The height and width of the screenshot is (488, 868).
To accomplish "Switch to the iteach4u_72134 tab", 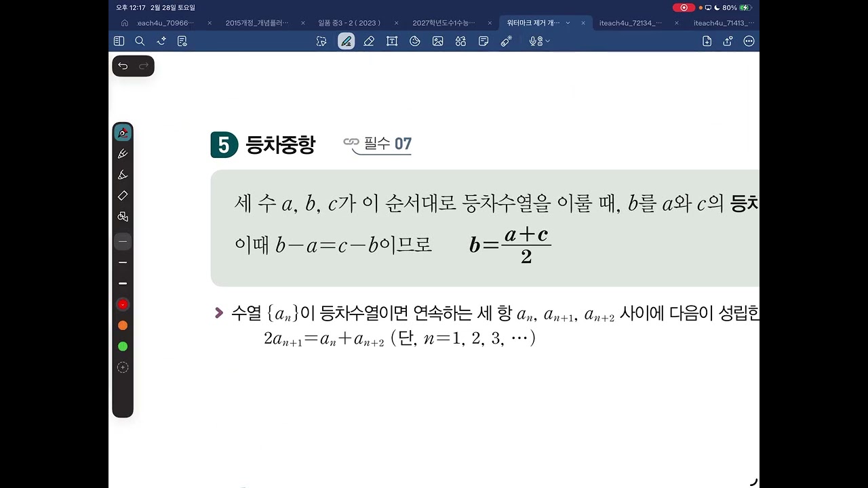I will coord(631,23).
